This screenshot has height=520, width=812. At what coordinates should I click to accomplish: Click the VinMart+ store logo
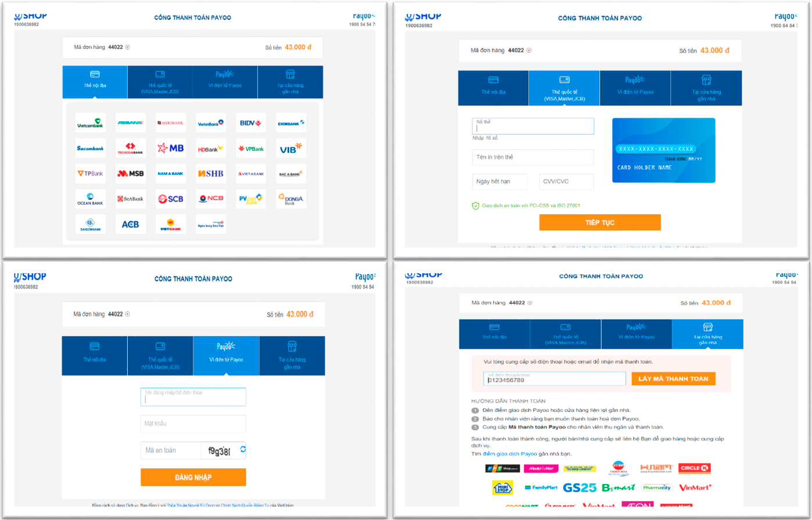(x=695, y=488)
